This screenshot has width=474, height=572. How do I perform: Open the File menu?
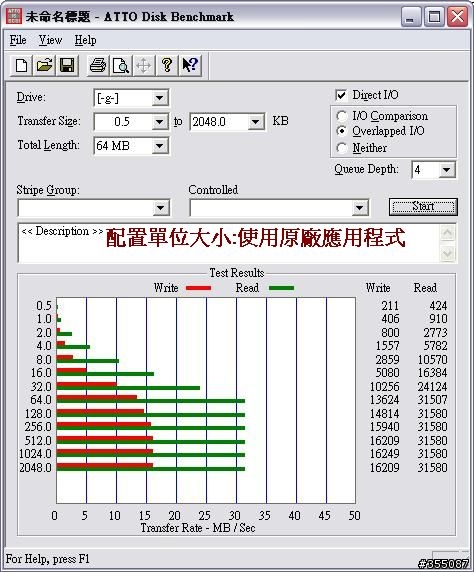[x=18, y=40]
